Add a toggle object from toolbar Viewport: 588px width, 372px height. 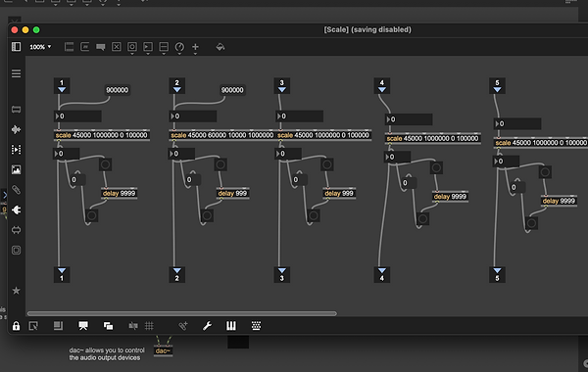[x=117, y=47]
